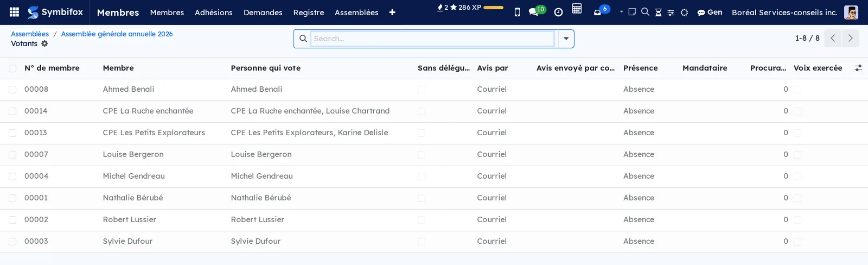868x265 pixels.
Task: Open the sliders settings icon in top bar
Action: (671, 12)
